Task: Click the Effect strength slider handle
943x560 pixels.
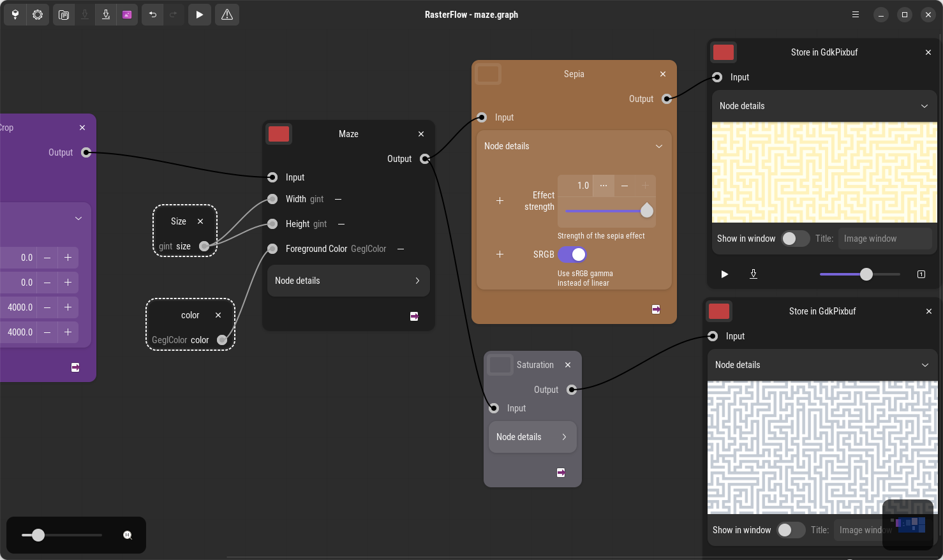Action: [x=646, y=210]
